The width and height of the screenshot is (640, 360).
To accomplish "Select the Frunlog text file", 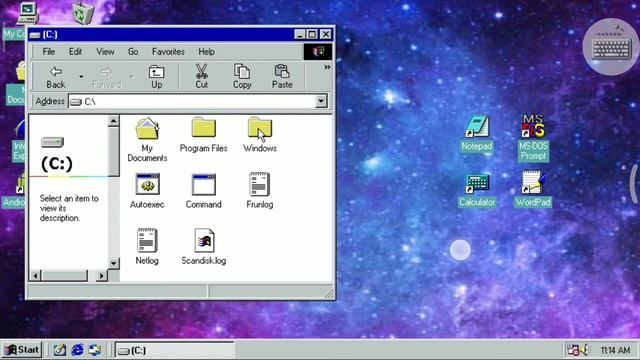I will 260,191.
